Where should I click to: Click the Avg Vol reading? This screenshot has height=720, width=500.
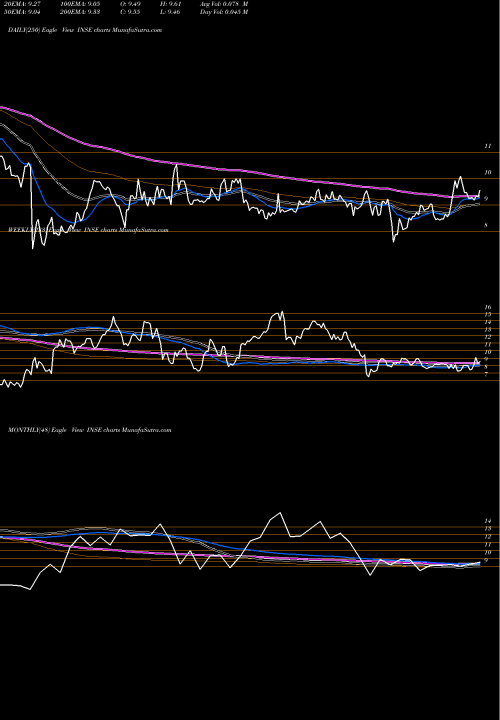tap(224, 3)
